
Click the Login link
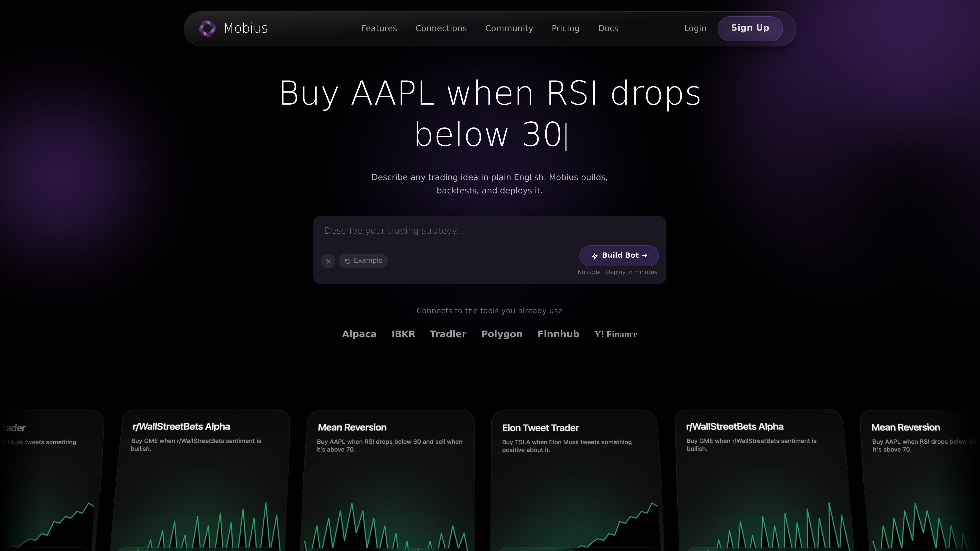[695, 29]
